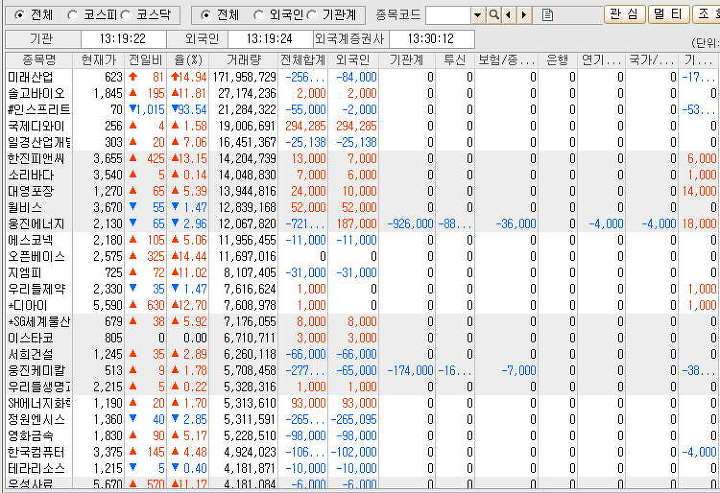Screen dimensions: 720x493
Task: Select the 전체 market radio button
Action: [x=19, y=15]
